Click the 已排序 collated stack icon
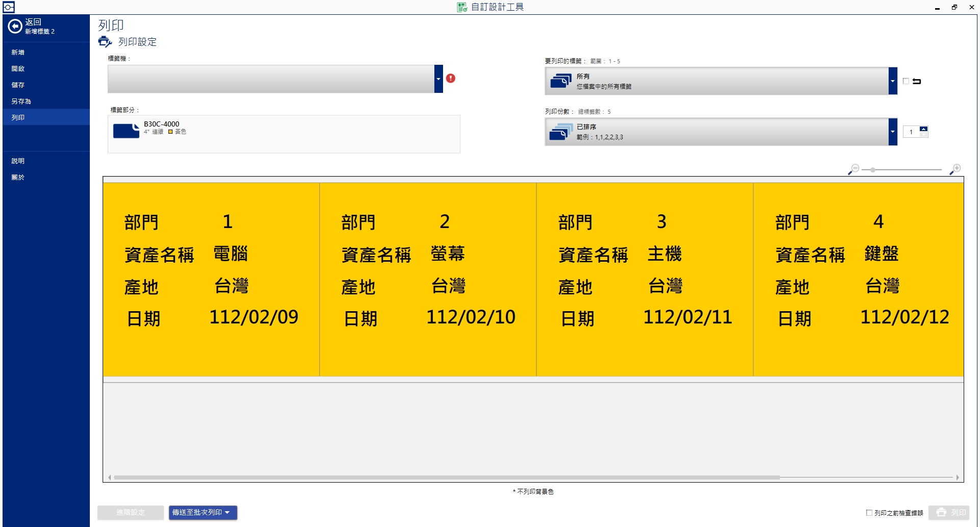Screen dimensions: 980x527 560,132
